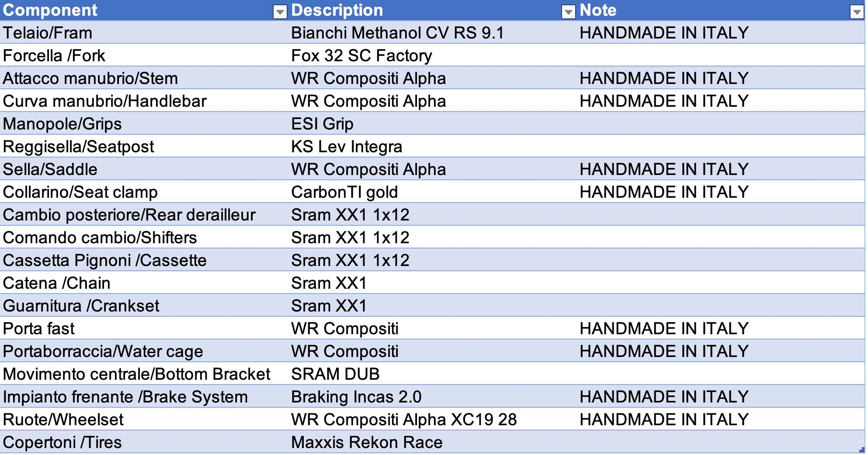The width and height of the screenshot is (868, 455).
Task: Open the Component column filter dropdown
Action: [x=280, y=12]
